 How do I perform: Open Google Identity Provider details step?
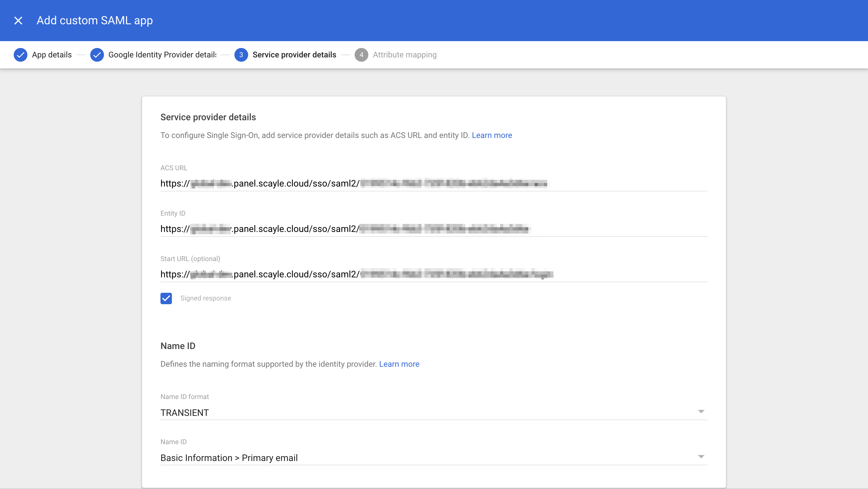[162, 55]
